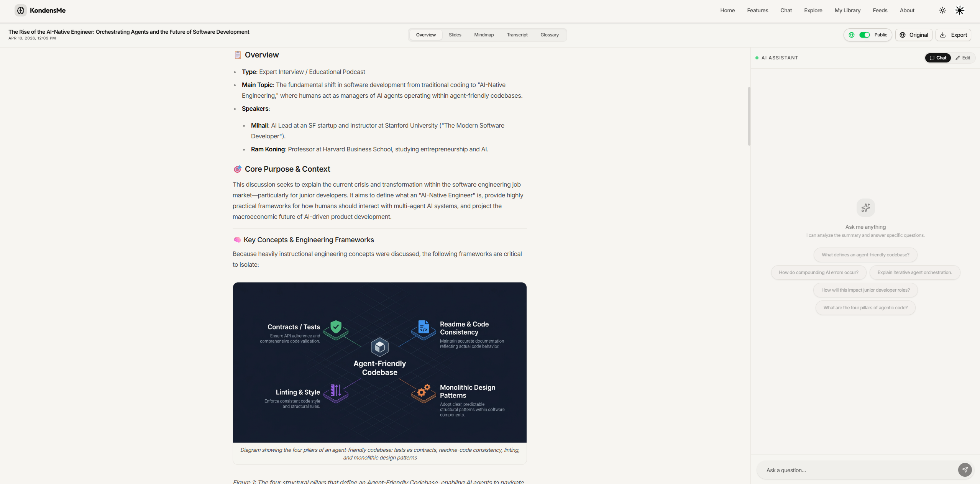Click the send paper-plane icon

(x=965, y=469)
